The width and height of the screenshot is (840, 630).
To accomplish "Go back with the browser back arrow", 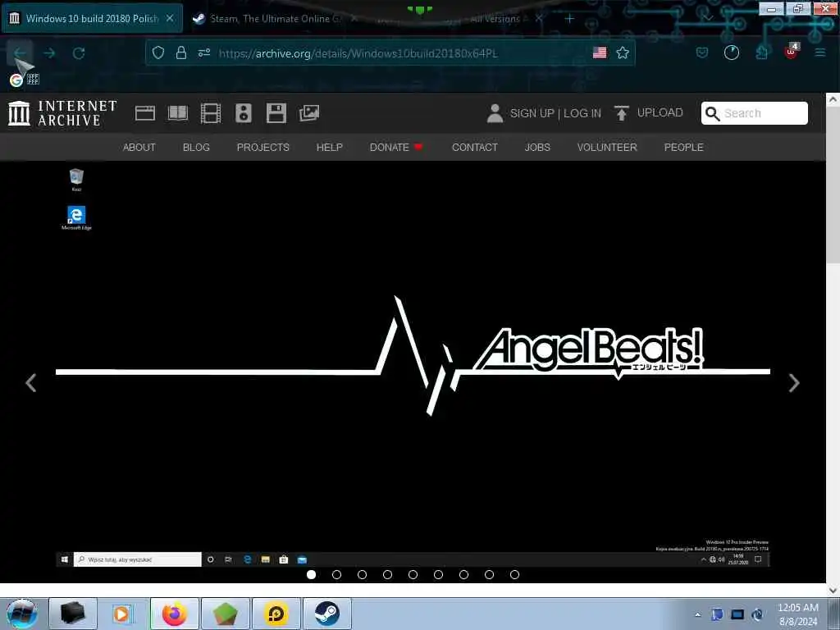I will [20, 53].
